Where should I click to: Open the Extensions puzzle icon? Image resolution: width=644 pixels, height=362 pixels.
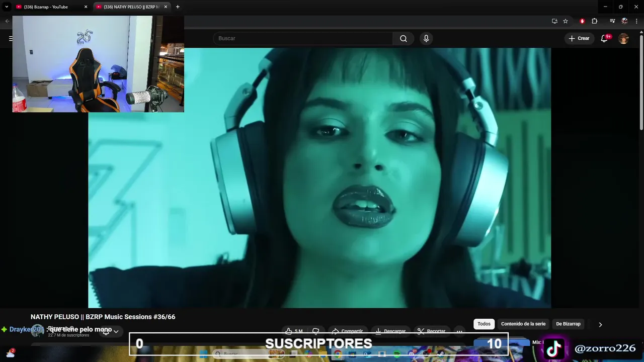click(594, 21)
